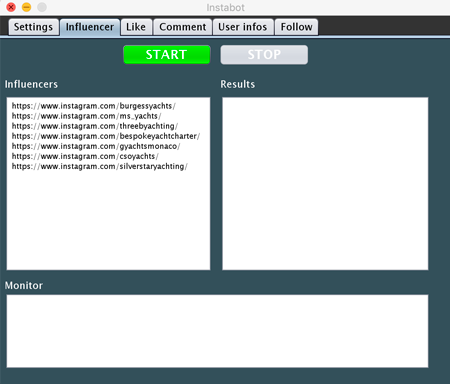Focus the Results text area
This screenshot has height=384, width=450.
pos(325,184)
